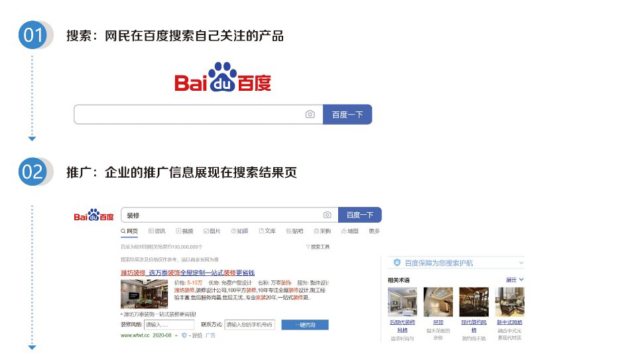Screen dimensions: 624x364
Task: Open the 图片 image search tab
Action: point(212,231)
